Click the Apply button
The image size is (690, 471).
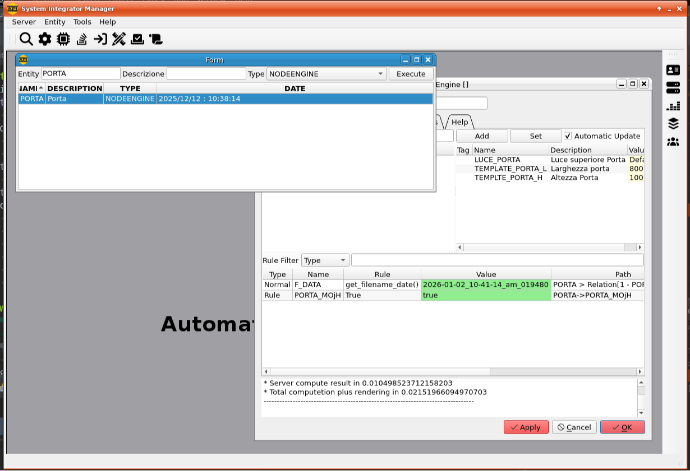[x=526, y=427]
